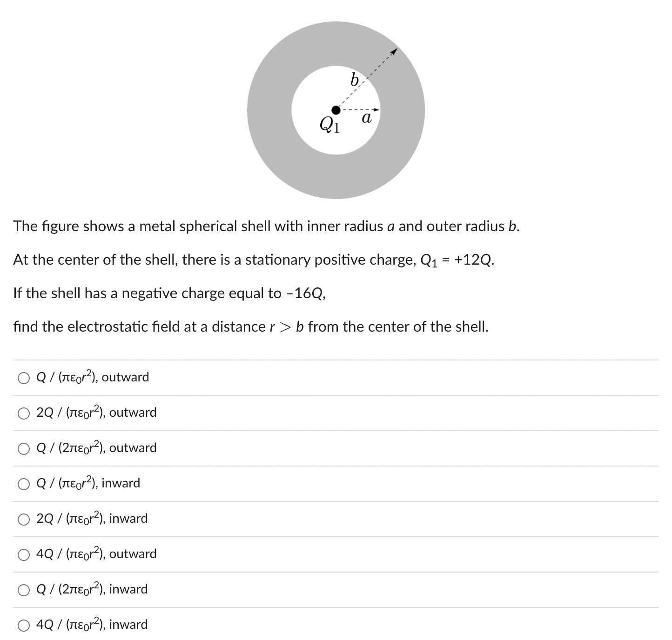This screenshot has height=640, width=672.
Task: Select answer Q / (πε₀r²), outward
Action: coord(23,378)
